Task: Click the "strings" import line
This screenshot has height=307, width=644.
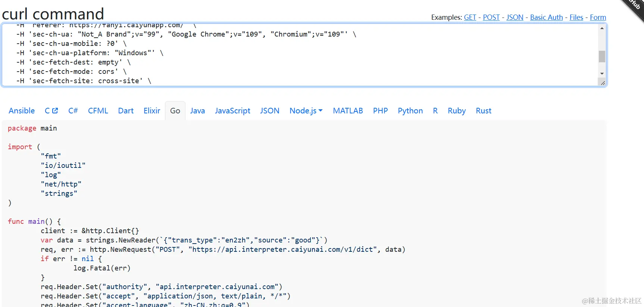Action: tap(59, 193)
